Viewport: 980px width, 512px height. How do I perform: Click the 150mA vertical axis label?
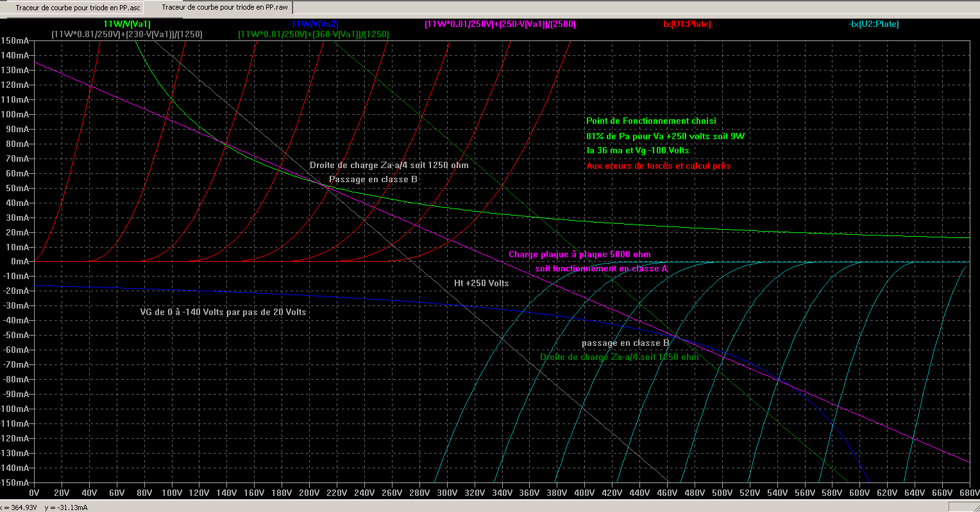tap(15, 40)
